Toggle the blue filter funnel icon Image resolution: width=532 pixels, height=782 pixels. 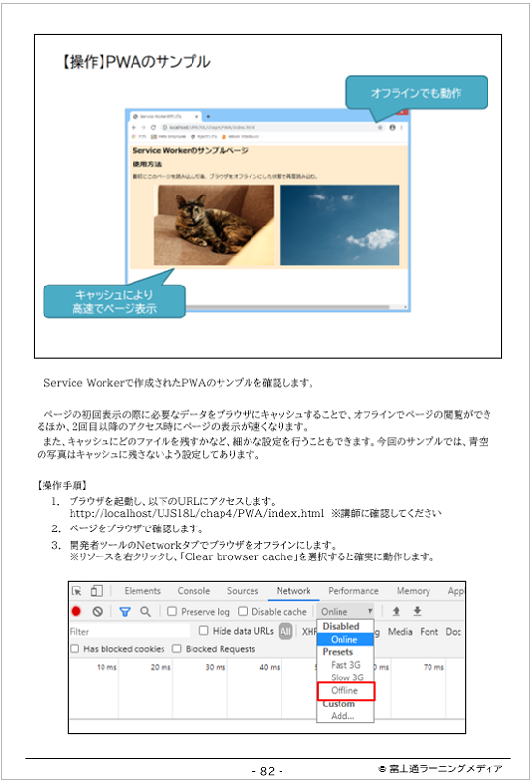[125, 611]
